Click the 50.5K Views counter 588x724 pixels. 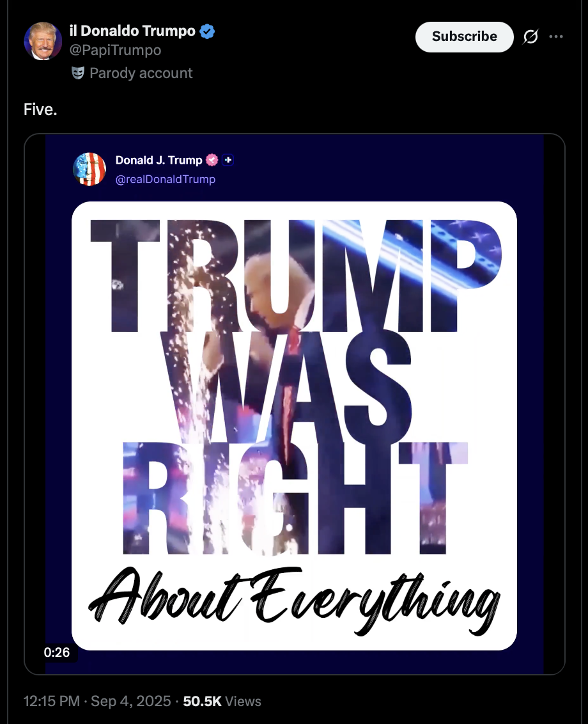click(x=222, y=701)
